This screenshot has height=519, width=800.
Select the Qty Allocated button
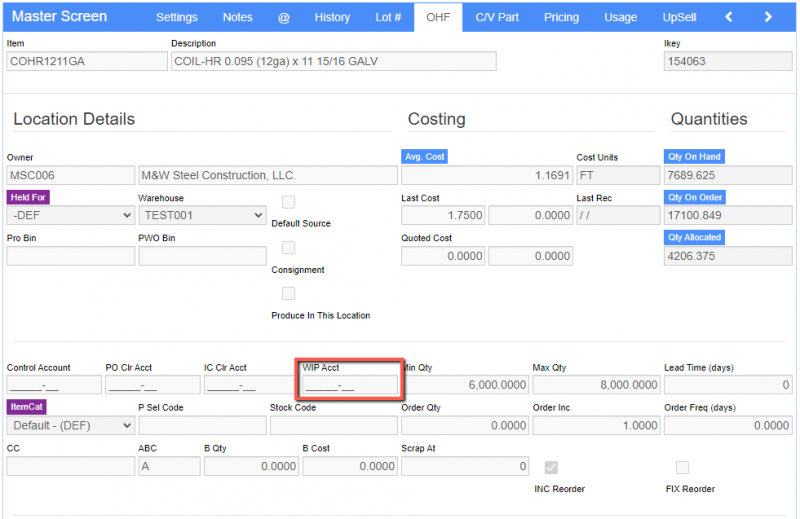(x=695, y=238)
